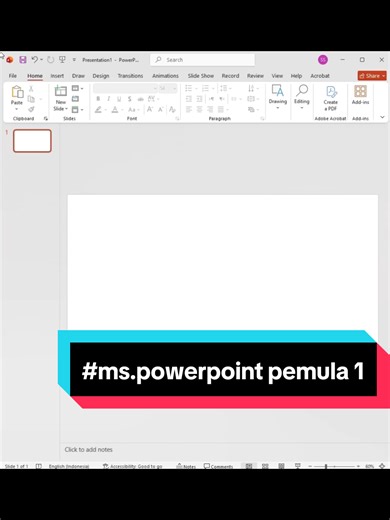Open Reading View icon in status bar
This screenshot has height=520, width=390.
281,466
